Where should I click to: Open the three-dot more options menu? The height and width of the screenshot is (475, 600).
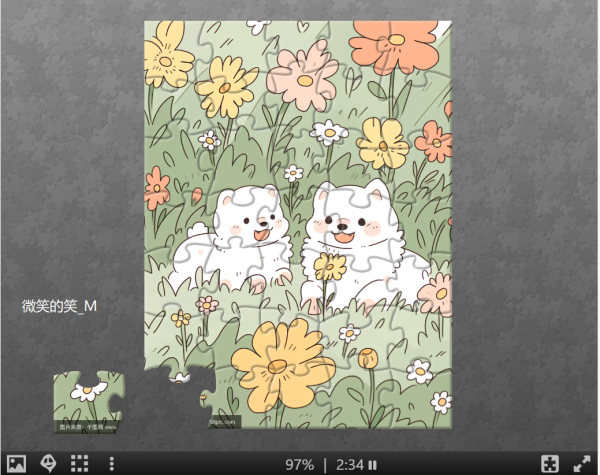coord(112,464)
